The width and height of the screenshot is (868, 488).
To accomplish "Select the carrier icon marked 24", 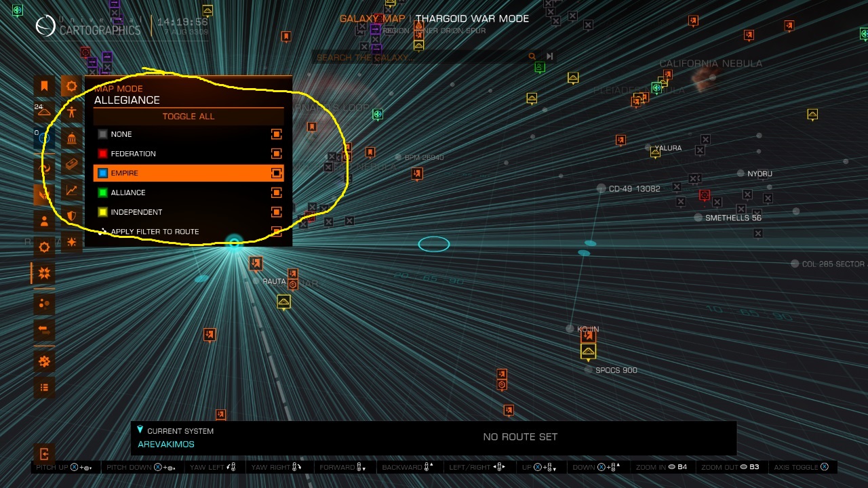I will tap(44, 112).
